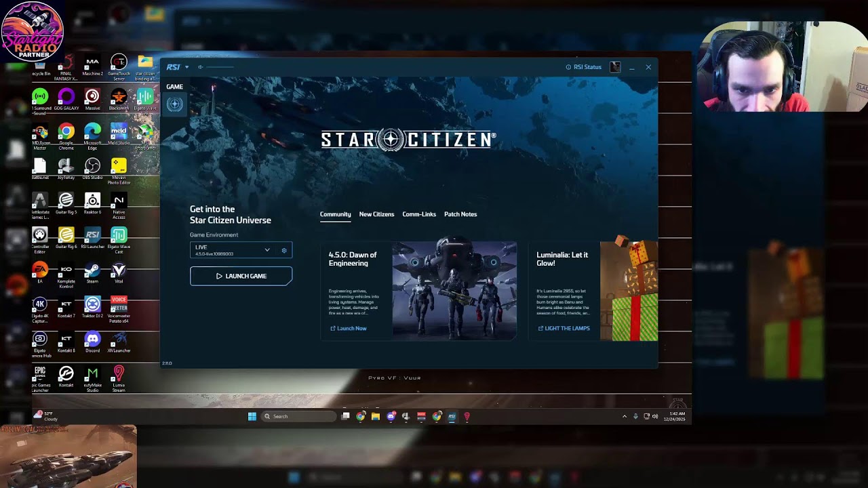Open Kontakt 7 desktop shortcut
The image size is (868, 488).
66,307
